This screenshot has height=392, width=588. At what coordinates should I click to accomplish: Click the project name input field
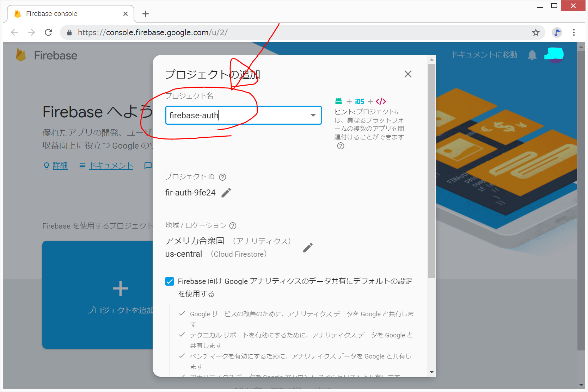pos(236,116)
